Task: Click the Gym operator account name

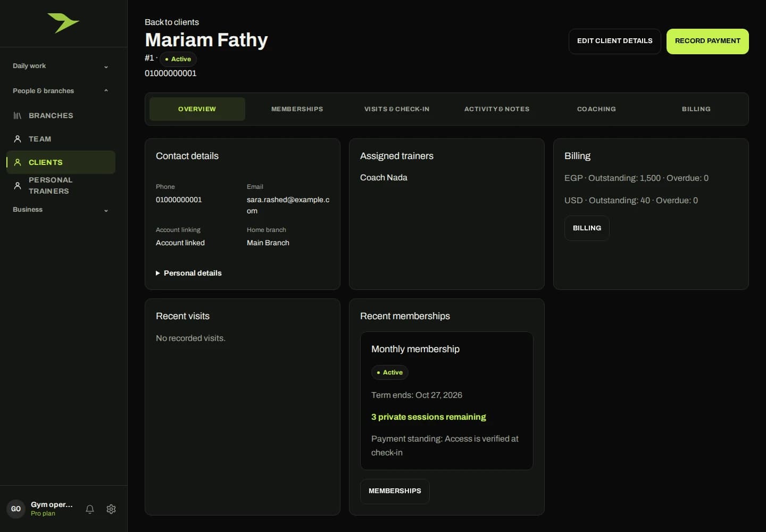Action: (x=52, y=504)
